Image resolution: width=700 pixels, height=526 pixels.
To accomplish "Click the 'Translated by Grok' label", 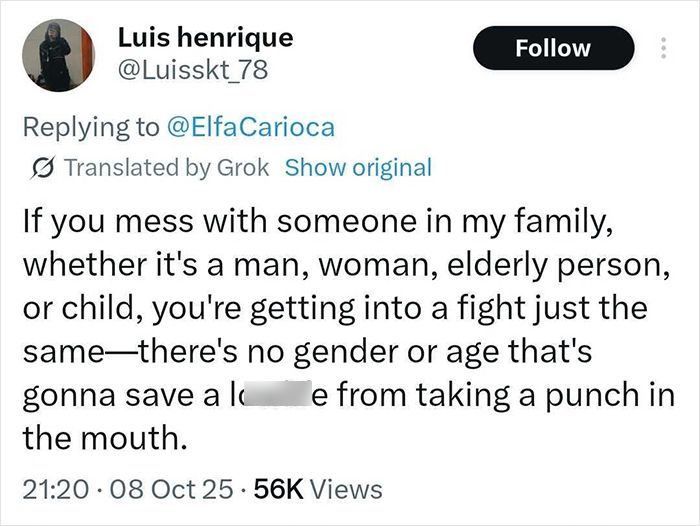I will pos(166,167).
